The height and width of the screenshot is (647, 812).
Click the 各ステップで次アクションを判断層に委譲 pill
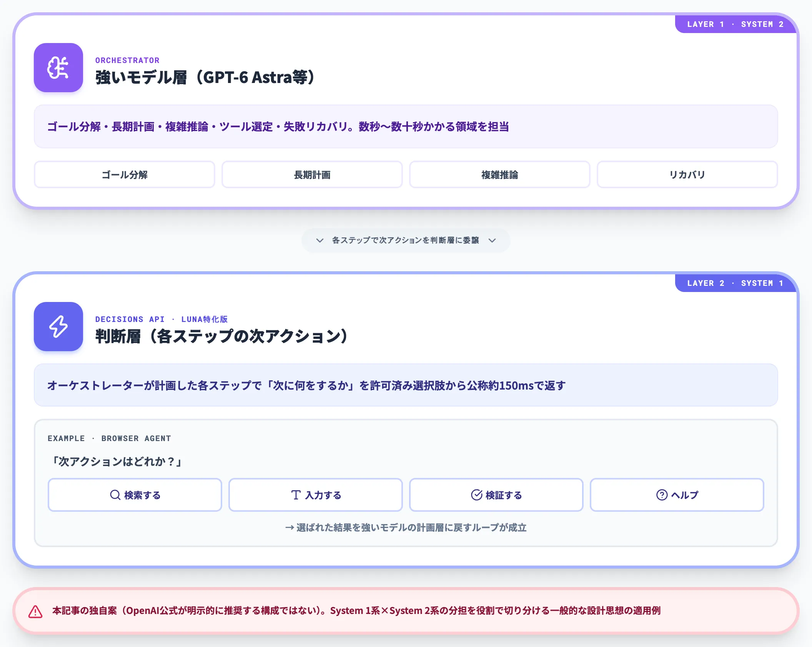(x=406, y=241)
